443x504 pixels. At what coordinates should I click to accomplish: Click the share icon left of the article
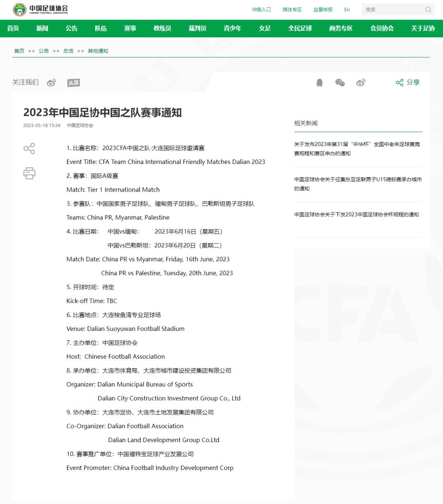click(29, 149)
